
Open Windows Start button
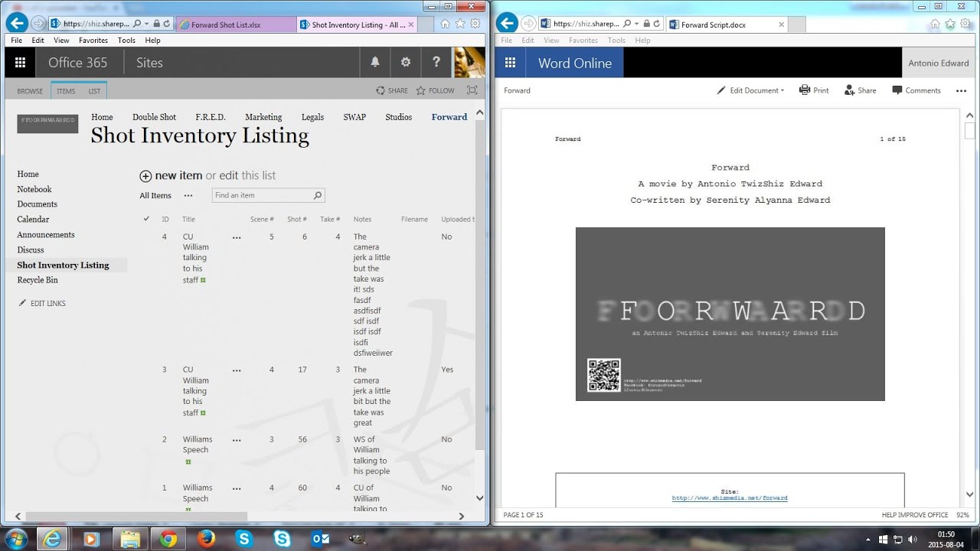click(15, 538)
